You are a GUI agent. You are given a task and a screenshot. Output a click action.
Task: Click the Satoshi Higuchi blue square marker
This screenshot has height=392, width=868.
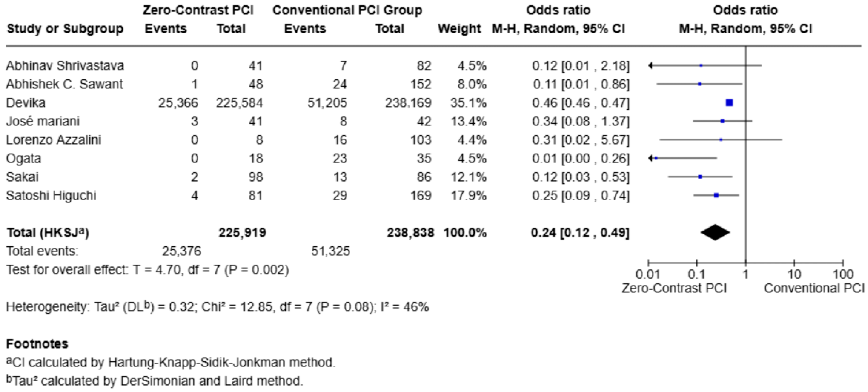pyautogui.click(x=716, y=195)
